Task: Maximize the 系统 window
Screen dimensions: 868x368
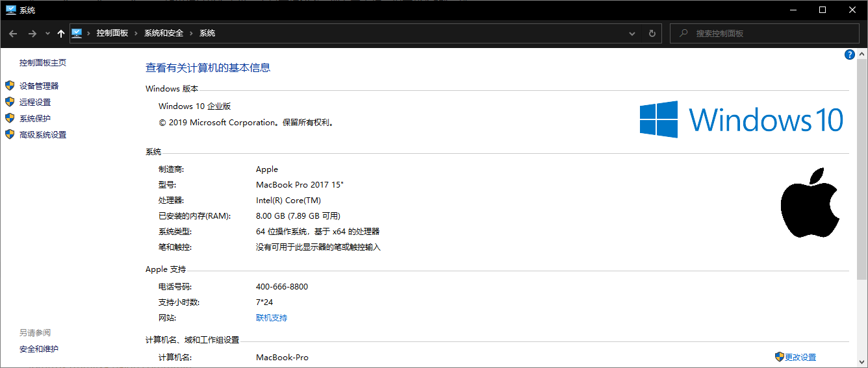Action: coord(823,10)
